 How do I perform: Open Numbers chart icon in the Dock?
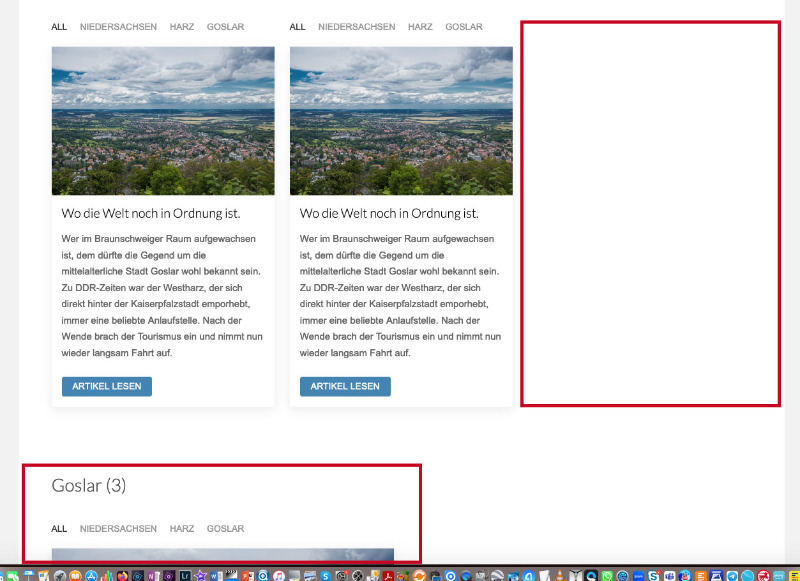click(107, 576)
